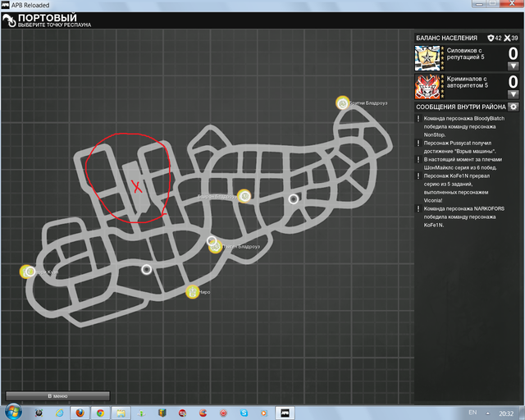Click the criminals crossed-tools population icon
Image resolution: width=525 pixels, height=420 pixels.
click(507, 38)
